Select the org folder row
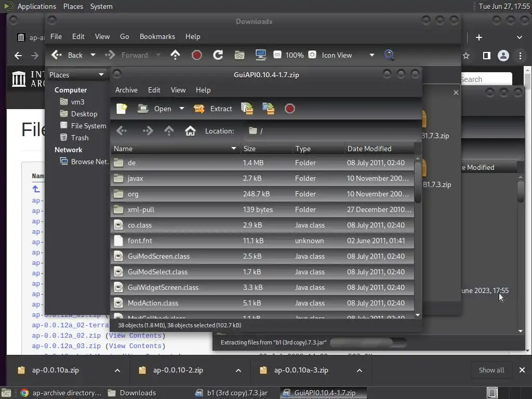 coord(262,194)
